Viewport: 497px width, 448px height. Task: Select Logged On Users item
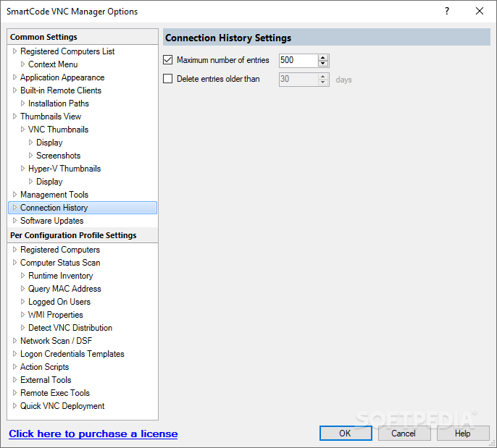[59, 302]
